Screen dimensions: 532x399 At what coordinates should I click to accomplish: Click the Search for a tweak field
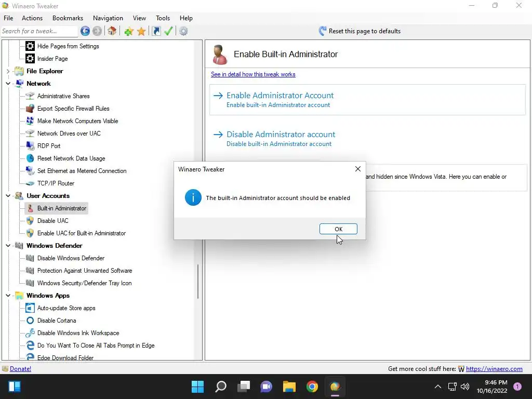[x=39, y=31]
